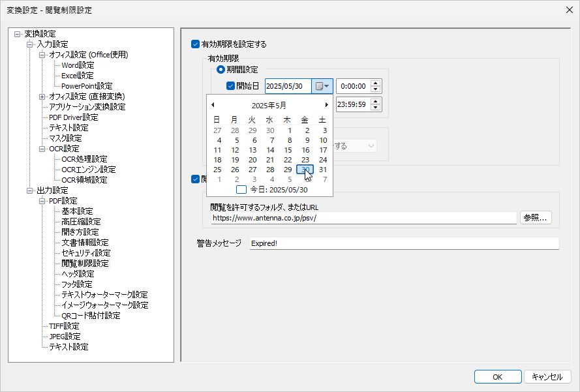Click the 参照... browse button
The height and width of the screenshot is (392, 580).
click(x=536, y=218)
